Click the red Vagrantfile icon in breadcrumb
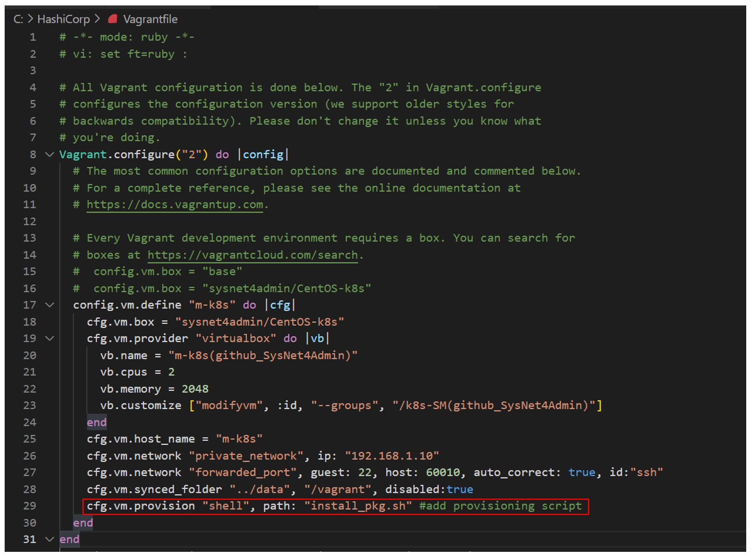The height and width of the screenshot is (560, 754). click(x=113, y=19)
